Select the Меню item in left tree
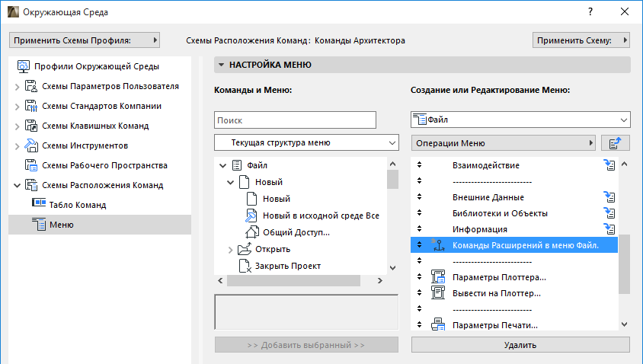643x364 pixels. coord(62,224)
